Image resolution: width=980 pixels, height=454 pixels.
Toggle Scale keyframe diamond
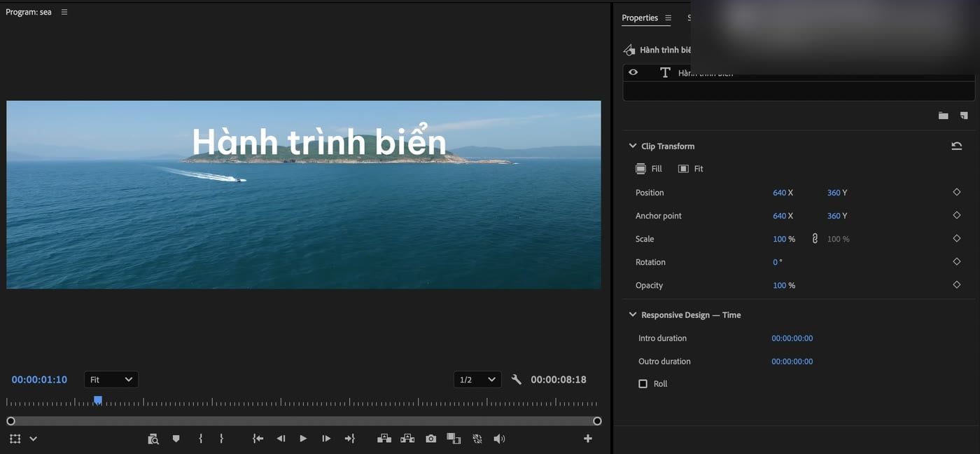[x=957, y=238]
